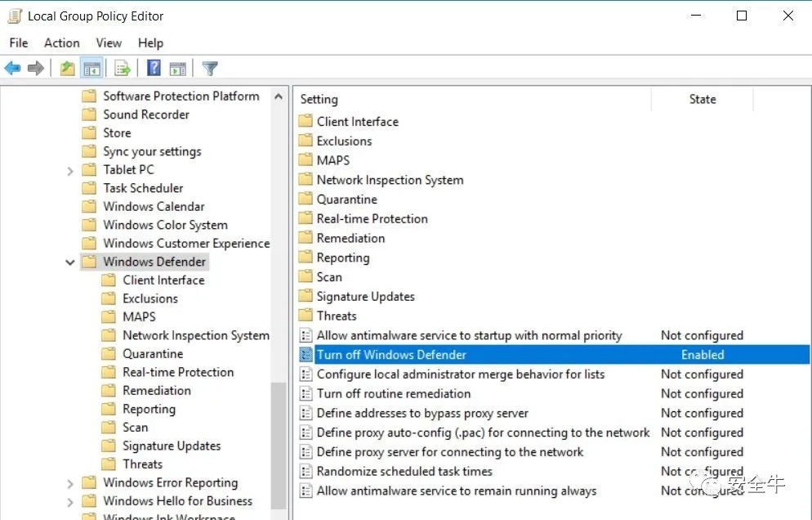Image resolution: width=812 pixels, height=520 pixels.
Task: Click the State column header
Action: click(703, 99)
